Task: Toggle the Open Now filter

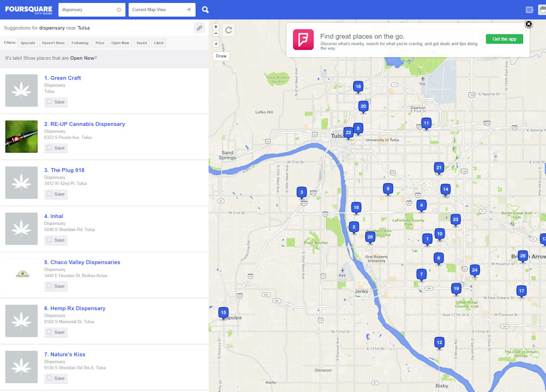Action: tap(120, 43)
